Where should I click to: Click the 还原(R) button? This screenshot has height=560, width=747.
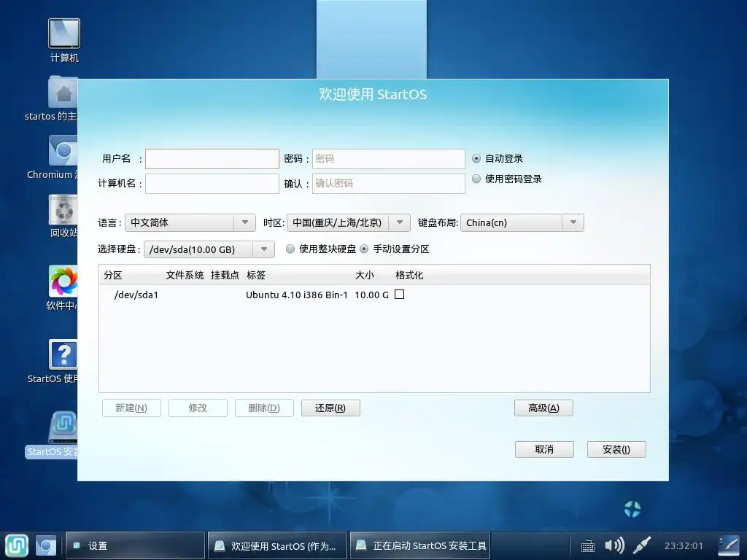point(330,408)
